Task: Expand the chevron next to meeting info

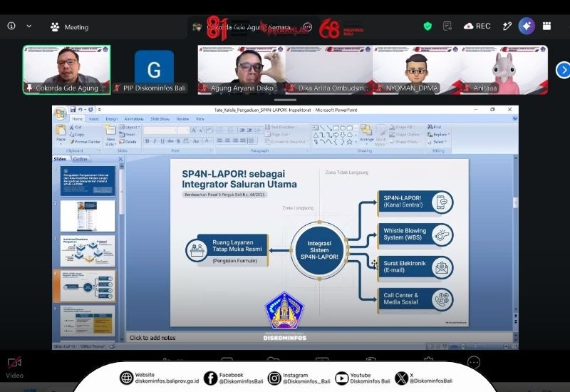Action: click(x=29, y=26)
